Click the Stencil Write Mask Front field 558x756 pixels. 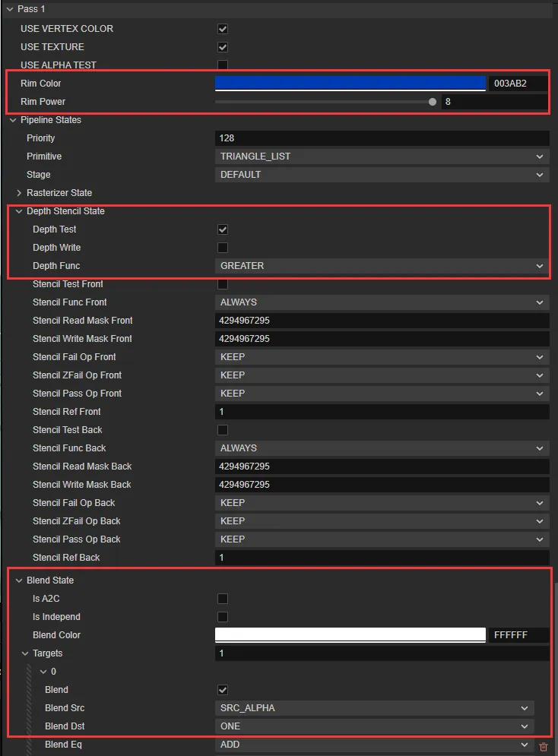pos(382,339)
